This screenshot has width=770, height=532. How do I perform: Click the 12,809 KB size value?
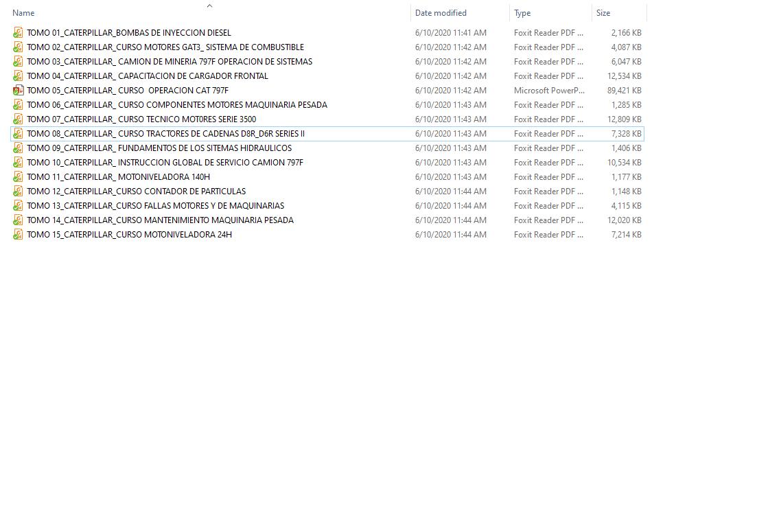(x=624, y=119)
